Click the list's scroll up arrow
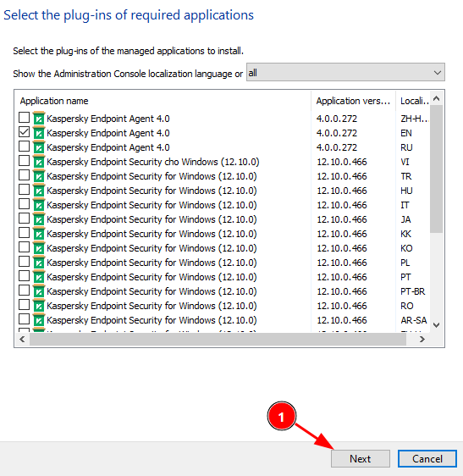 coord(436,98)
